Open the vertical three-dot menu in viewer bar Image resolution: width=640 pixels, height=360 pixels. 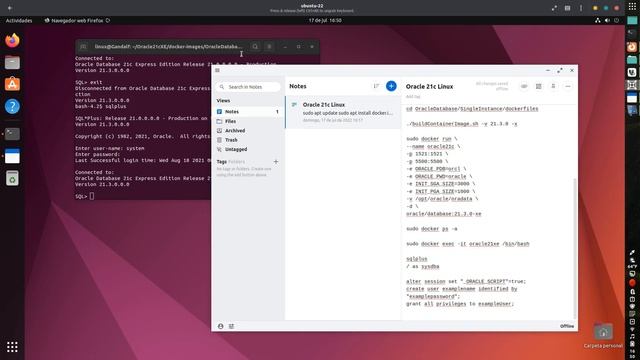581,8
